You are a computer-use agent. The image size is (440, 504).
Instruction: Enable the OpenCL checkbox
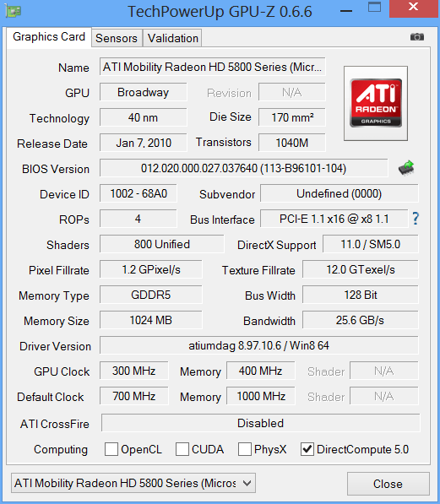click(x=111, y=449)
